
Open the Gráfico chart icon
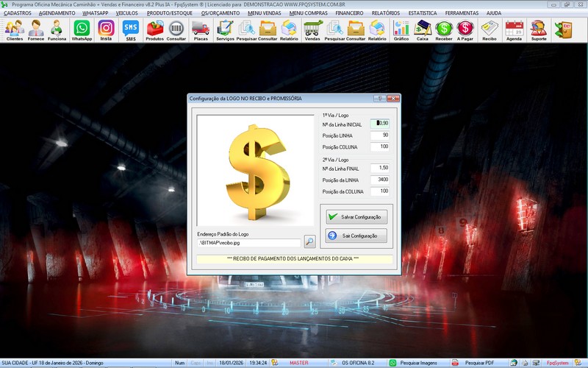pyautogui.click(x=401, y=30)
